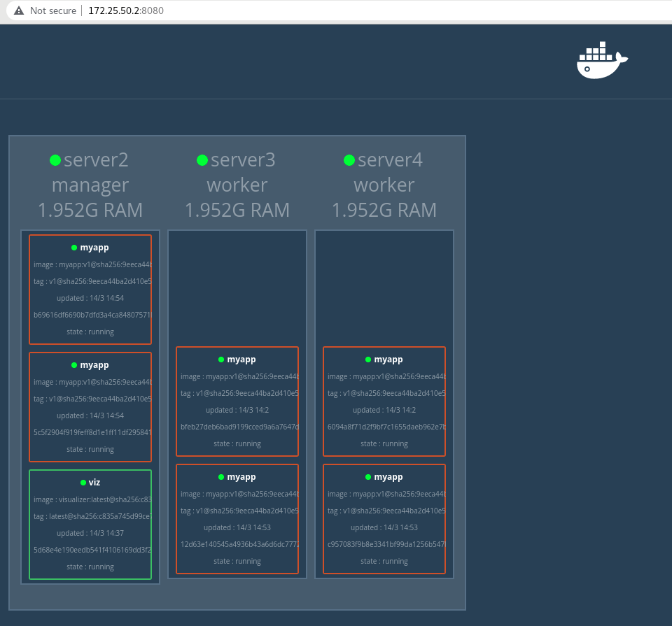Click the updated 14/3 14:2 line on server4
672x626 pixels.
tap(384, 410)
